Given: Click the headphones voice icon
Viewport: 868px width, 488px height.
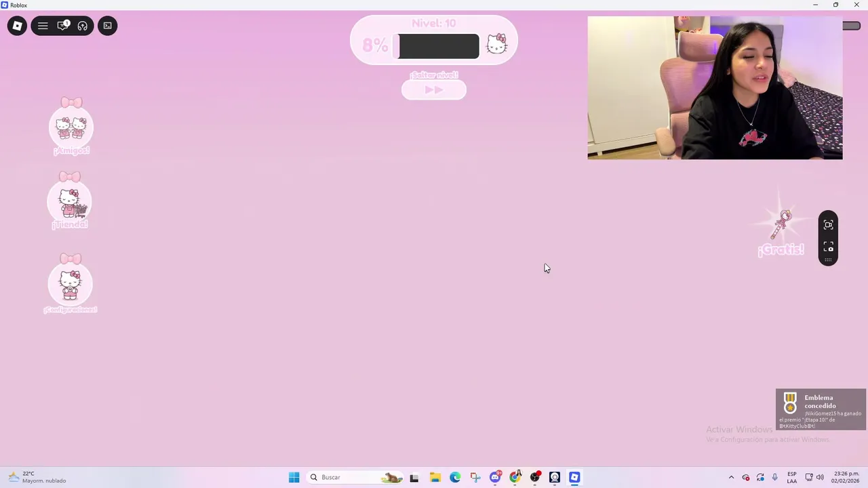Looking at the screenshot, I should tap(83, 26).
